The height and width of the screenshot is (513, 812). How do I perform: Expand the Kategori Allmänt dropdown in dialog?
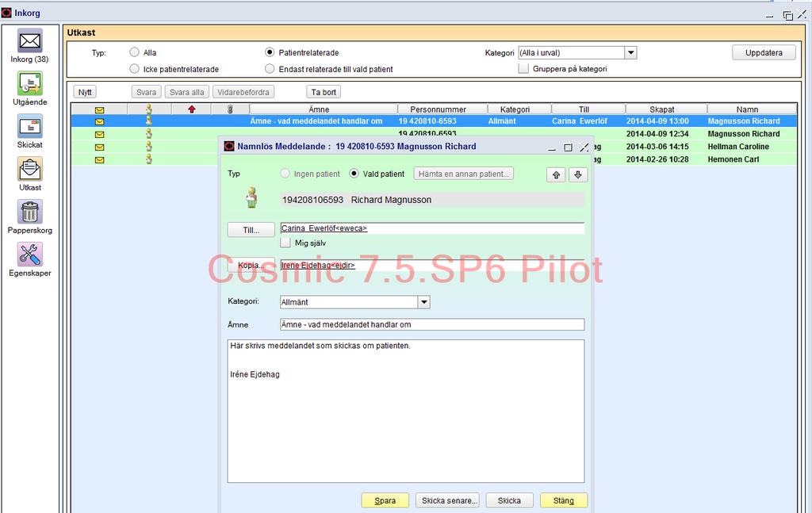coord(424,302)
